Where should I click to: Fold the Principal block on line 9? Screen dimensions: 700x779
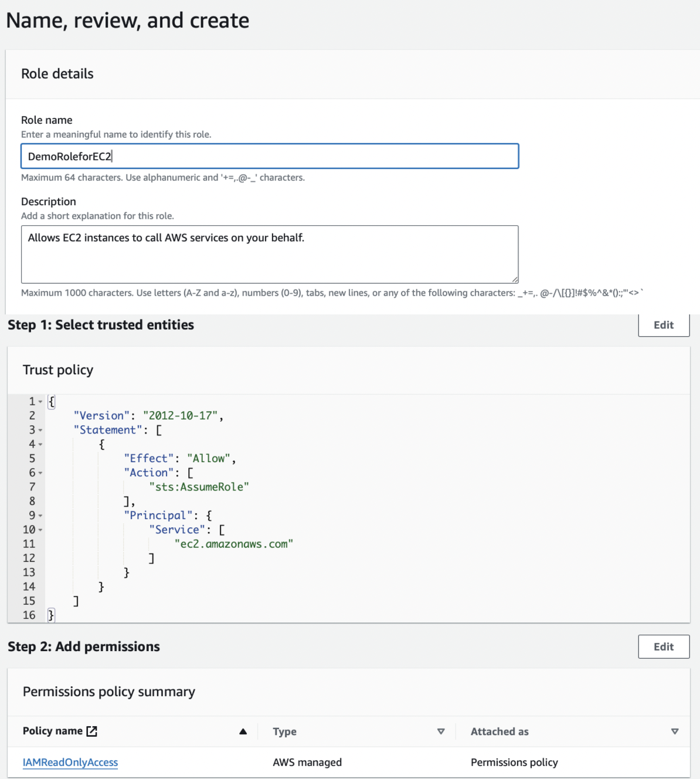click(40, 516)
